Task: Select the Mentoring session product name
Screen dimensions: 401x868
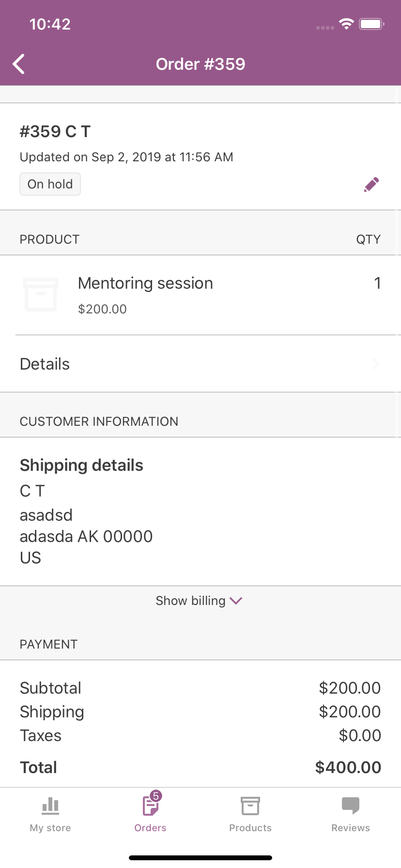Action: [x=145, y=283]
